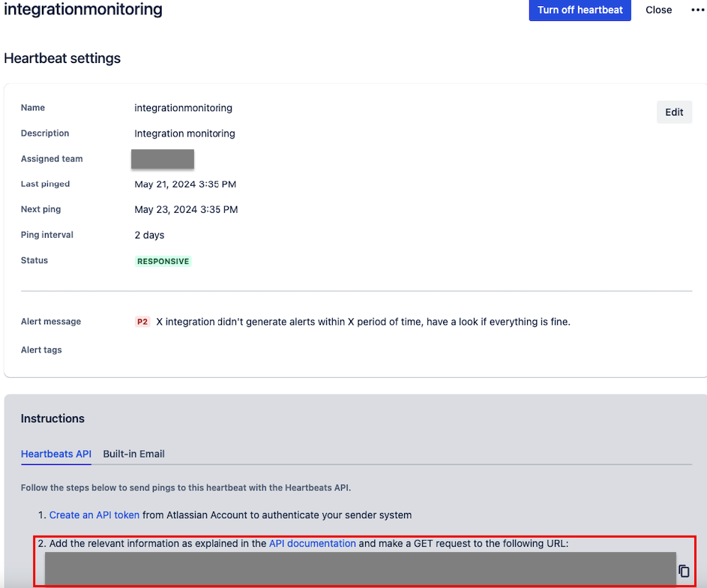Viewport: 707px width, 588px height.
Task: Click the Last pinged date May 21
Action: coord(186,184)
